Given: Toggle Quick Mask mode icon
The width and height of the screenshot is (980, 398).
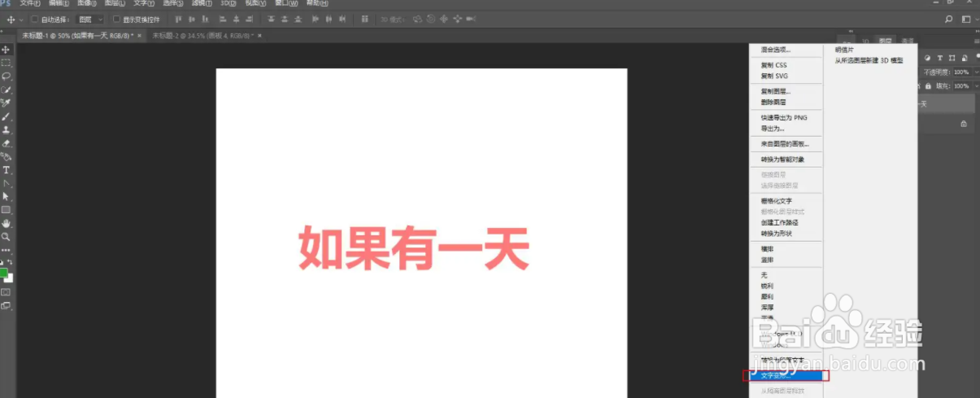Looking at the screenshot, I should pyautogui.click(x=7, y=291).
